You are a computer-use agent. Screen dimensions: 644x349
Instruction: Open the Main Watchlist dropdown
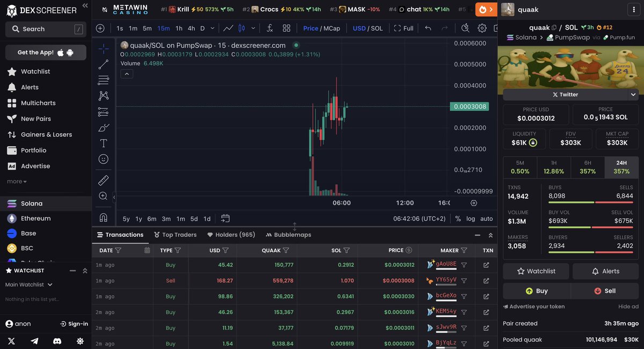coord(29,285)
